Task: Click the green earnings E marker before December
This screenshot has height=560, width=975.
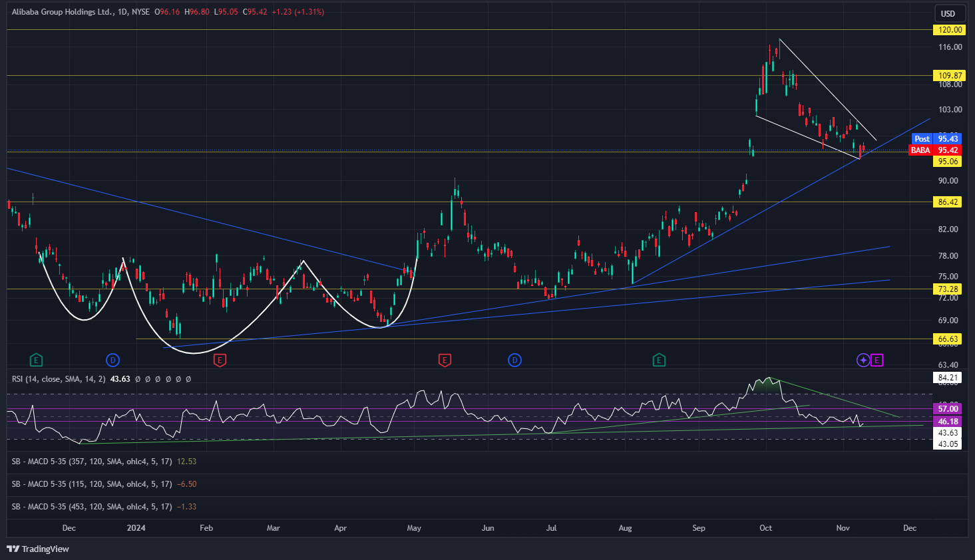Action: pos(37,360)
